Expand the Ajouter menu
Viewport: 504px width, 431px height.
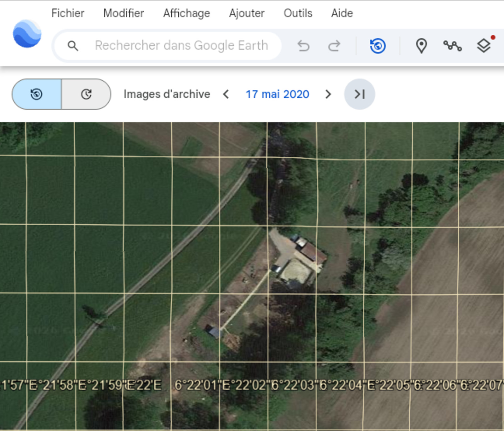tap(247, 13)
